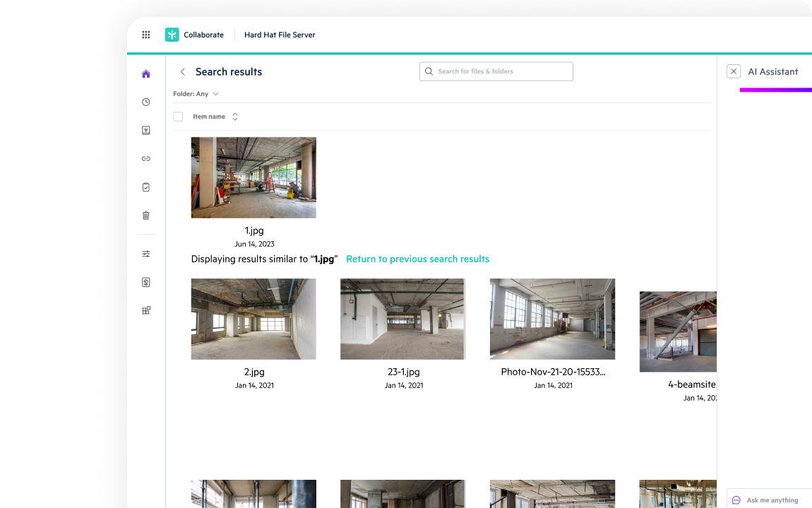Open the 2.jpg thumbnail image
The width and height of the screenshot is (812, 508).
pyautogui.click(x=253, y=319)
